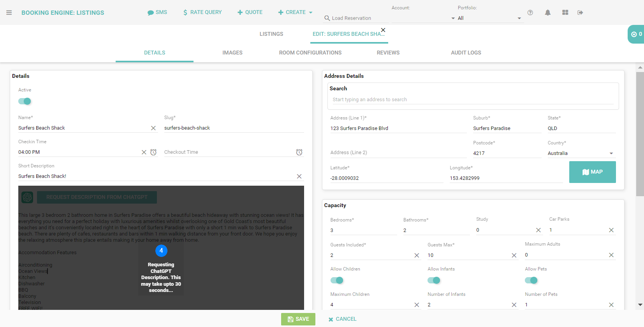Click the address search input field
This screenshot has width=644, height=327.
[472, 100]
